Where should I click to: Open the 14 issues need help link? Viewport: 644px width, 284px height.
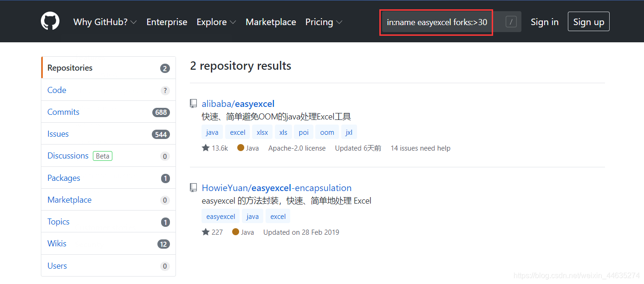(x=420, y=148)
